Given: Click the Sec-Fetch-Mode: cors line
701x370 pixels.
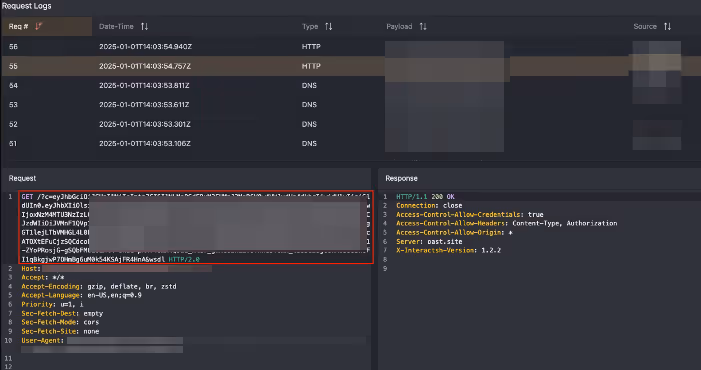Looking at the screenshot, I should tap(60, 322).
